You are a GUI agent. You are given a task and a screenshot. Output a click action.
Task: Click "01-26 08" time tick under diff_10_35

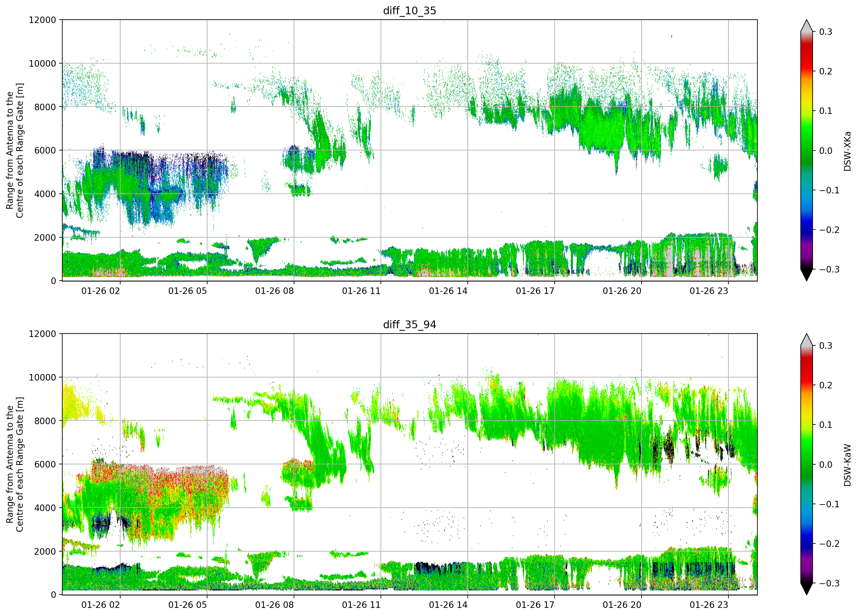[x=274, y=291]
